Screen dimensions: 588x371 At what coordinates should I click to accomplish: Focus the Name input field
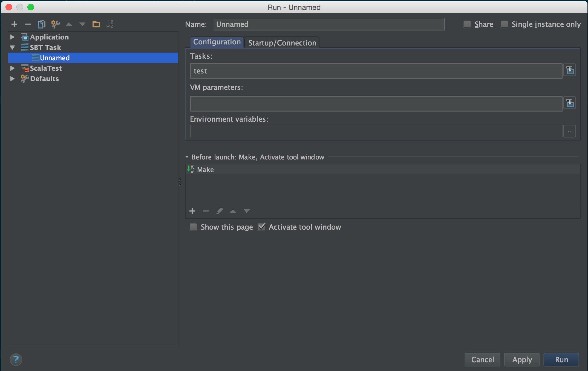click(328, 24)
